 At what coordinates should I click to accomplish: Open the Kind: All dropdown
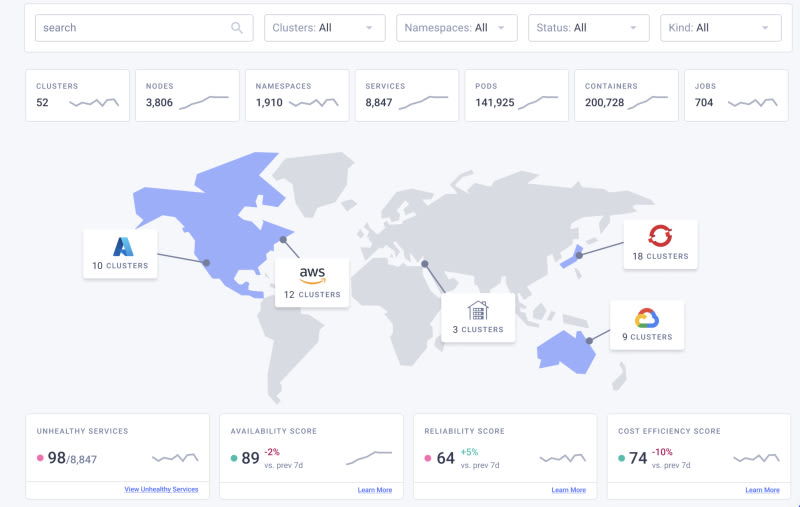pos(720,28)
